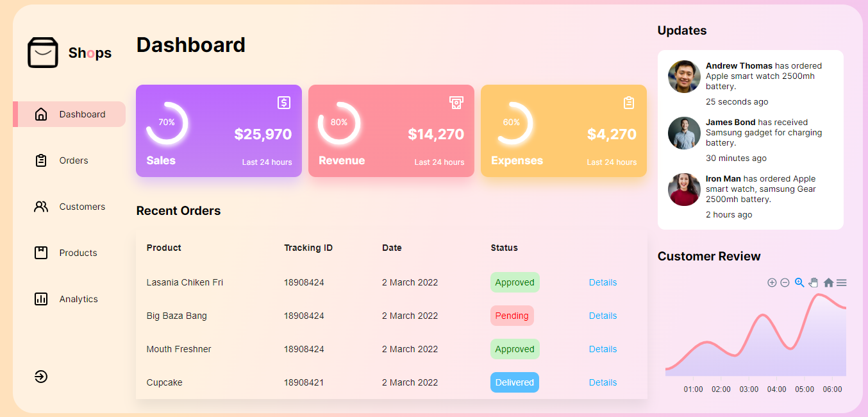
Task: View Details for Lasania Chiken Fri
Action: point(603,282)
